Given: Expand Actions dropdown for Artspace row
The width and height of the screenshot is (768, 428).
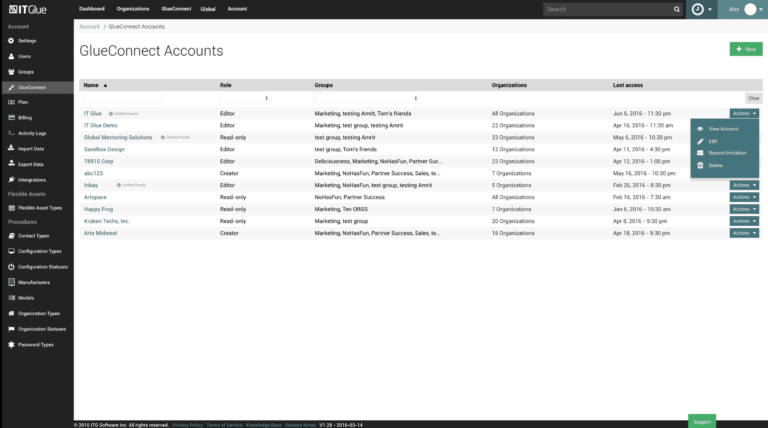Looking at the screenshot, I should (744, 197).
